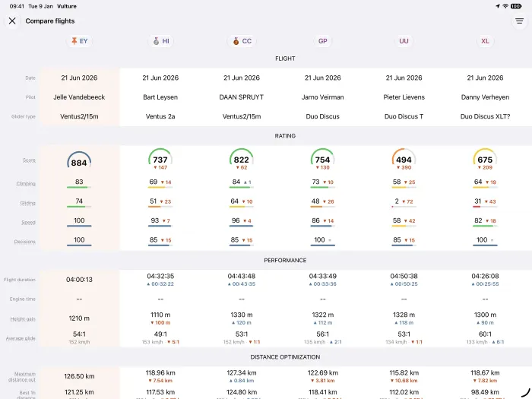Screen dimensions: 532x399
Task: Tap the location arrow status icon
Action: point(498,6)
